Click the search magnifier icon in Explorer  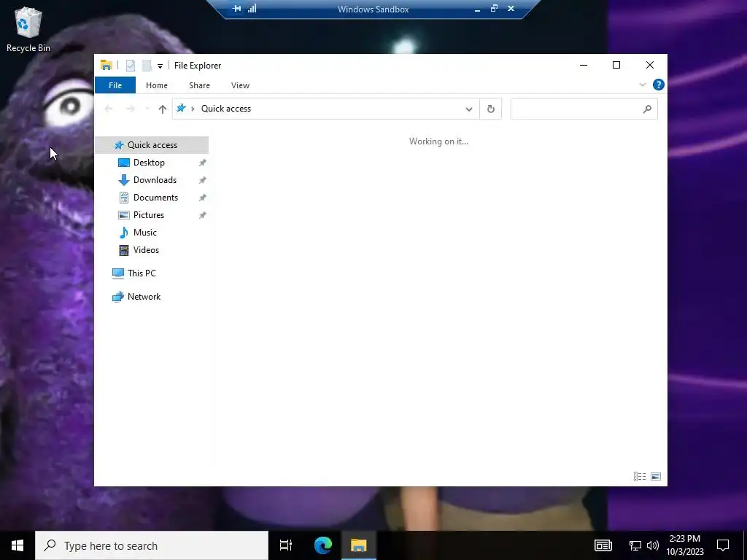point(647,109)
